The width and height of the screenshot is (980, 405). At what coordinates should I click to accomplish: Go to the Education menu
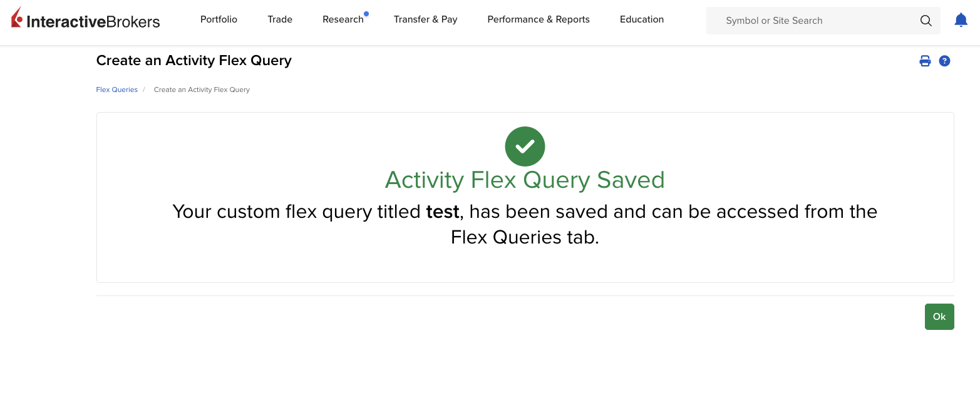tap(641, 19)
